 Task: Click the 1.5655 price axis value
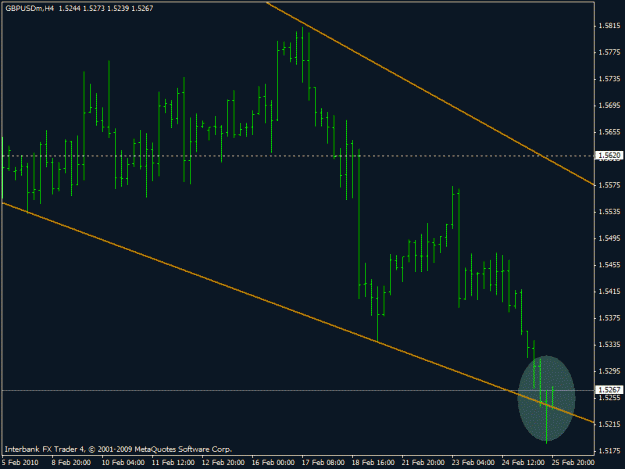tap(609, 132)
